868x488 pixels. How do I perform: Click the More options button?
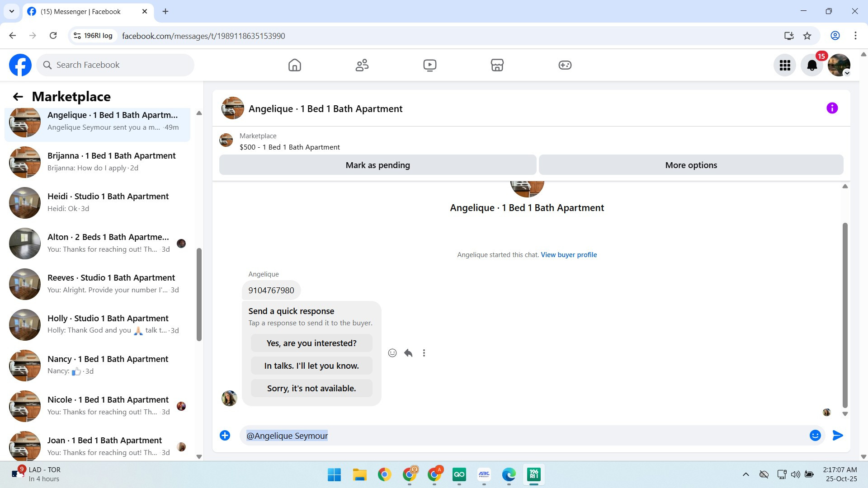click(x=691, y=165)
